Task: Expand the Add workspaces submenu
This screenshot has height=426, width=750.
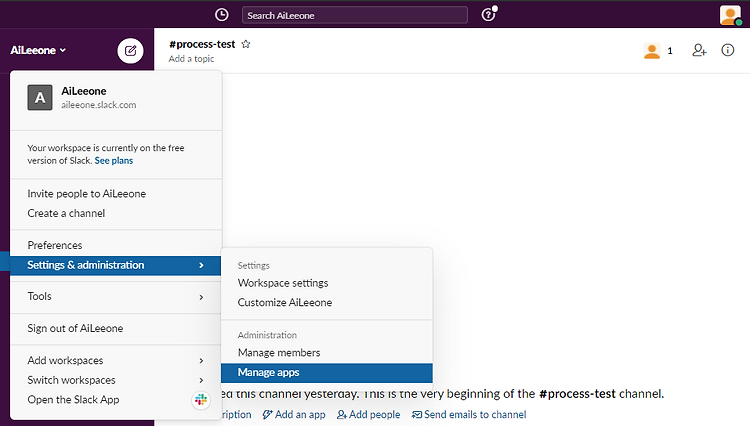Action: coord(116,360)
